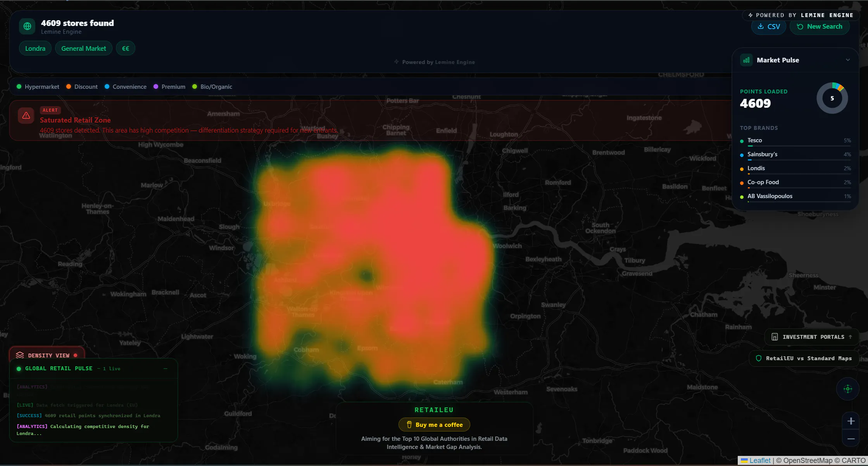Click the green live dot beside Global Retail Pulse
This screenshot has width=868, height=466.
click(19, 369)
